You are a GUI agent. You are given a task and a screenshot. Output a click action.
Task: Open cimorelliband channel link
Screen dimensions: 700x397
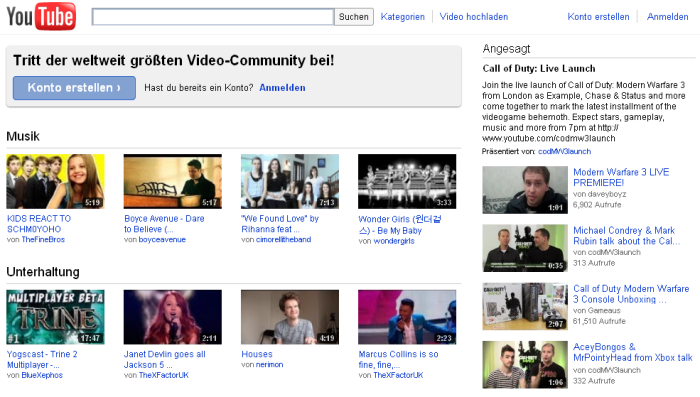pos(283,240)
